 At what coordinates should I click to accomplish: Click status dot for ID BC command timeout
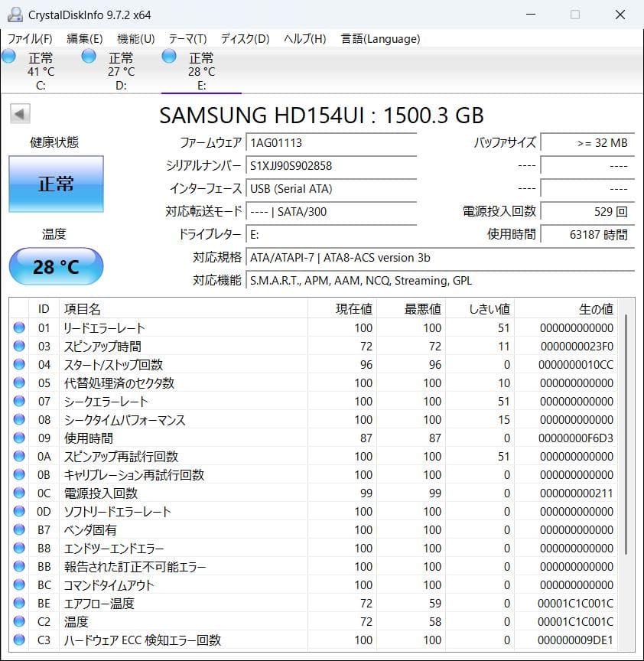tap(19, 584)
